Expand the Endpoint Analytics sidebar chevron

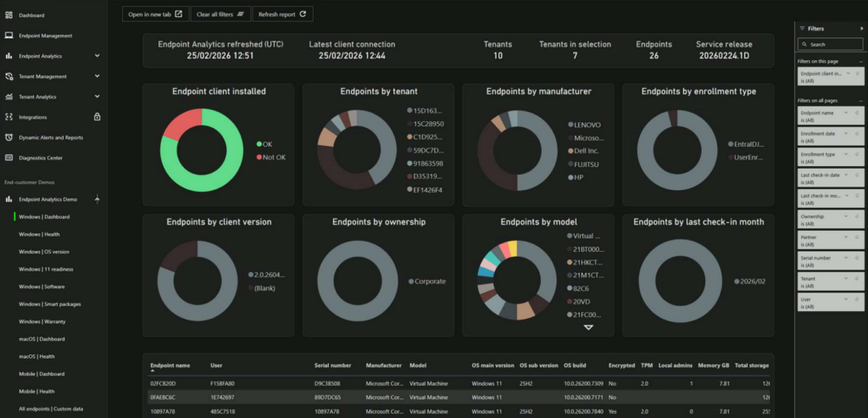(97, 56)
